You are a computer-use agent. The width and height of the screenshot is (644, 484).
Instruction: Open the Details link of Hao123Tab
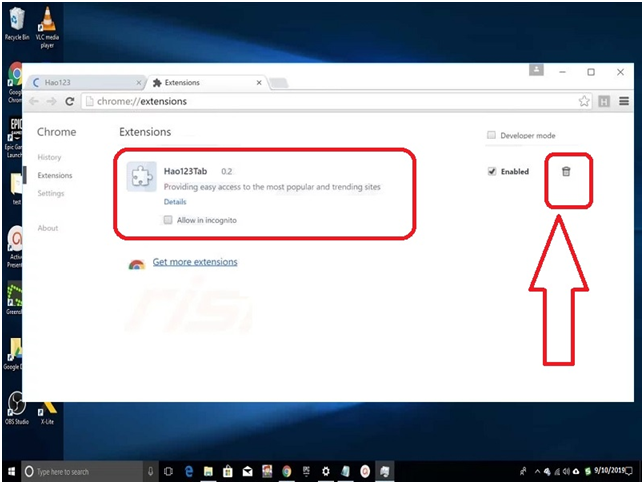click(x=175, y=202)
